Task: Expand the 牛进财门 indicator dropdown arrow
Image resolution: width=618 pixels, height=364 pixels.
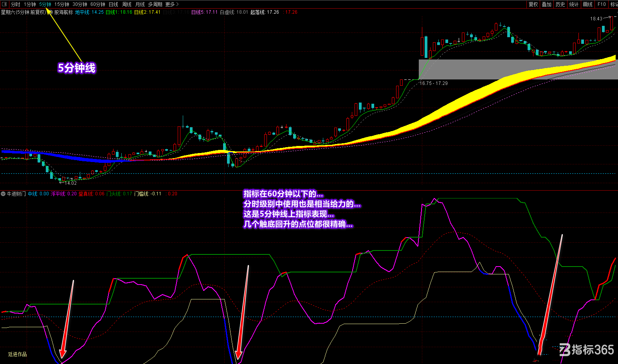Action: [x=3, y=194]
